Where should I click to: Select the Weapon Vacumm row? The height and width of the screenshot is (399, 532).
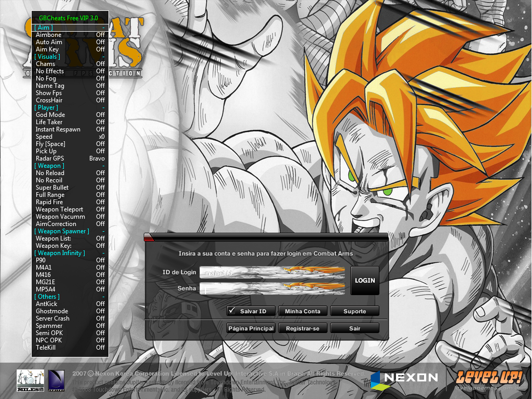[70, 217]
